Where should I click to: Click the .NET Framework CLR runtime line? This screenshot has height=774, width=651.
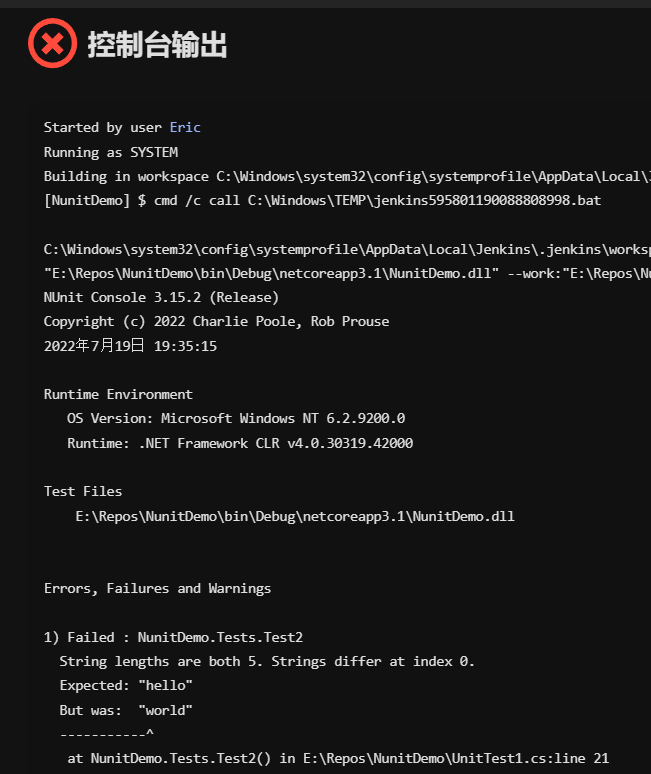click(239, 442)
